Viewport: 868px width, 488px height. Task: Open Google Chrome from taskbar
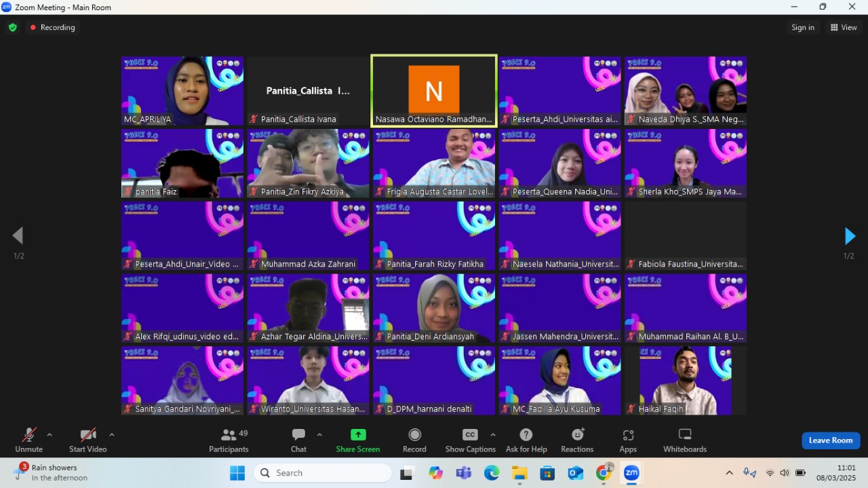(604, 473)
